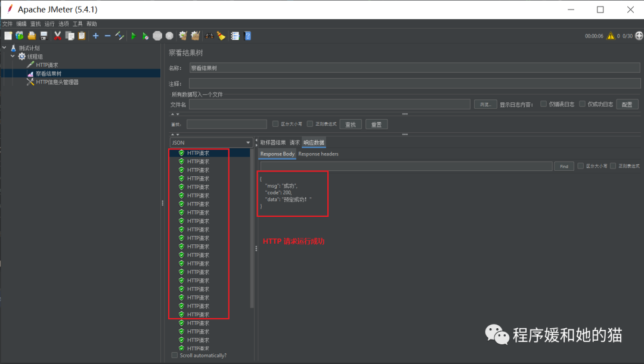This screenshot has width=644, height=364.
Task: Open the Function Helper dialog icon
Action: (235, 36)
